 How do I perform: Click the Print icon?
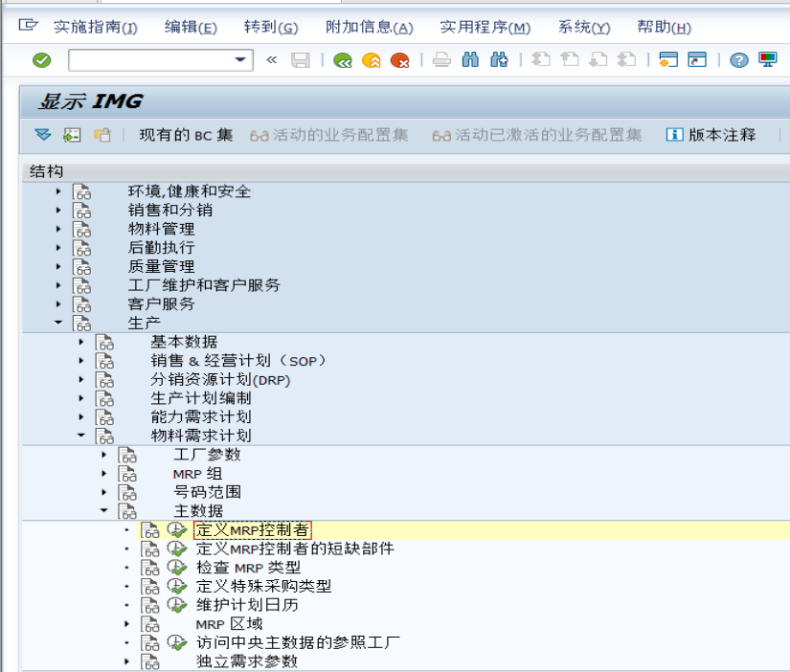pos(441,60)
